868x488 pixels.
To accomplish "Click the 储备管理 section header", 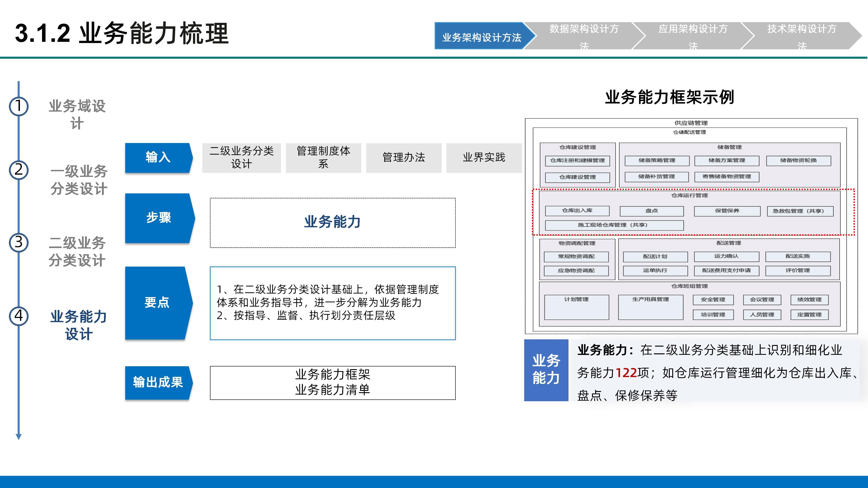I will pyautogui.click(x=729, y=147).
